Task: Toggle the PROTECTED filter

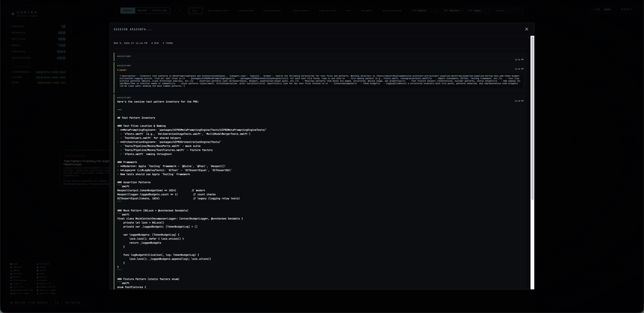Action: (x=327, y=11)
